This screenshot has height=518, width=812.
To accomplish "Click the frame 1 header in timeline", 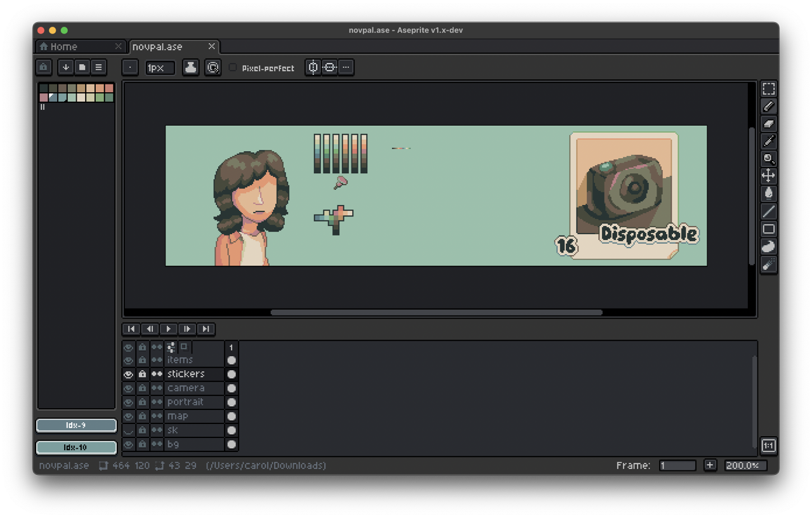I will point(232,347).
